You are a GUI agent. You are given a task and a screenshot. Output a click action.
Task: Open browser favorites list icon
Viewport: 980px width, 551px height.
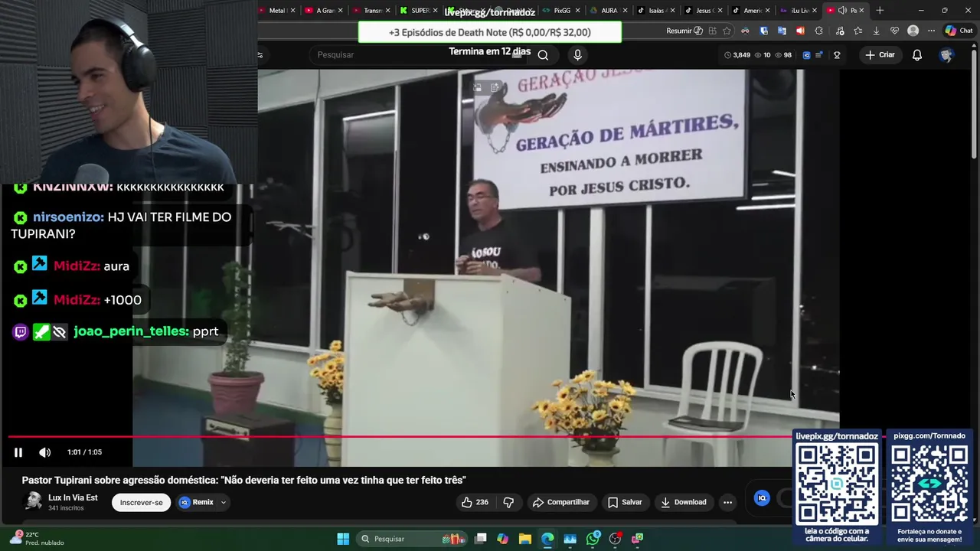[857, 31]
